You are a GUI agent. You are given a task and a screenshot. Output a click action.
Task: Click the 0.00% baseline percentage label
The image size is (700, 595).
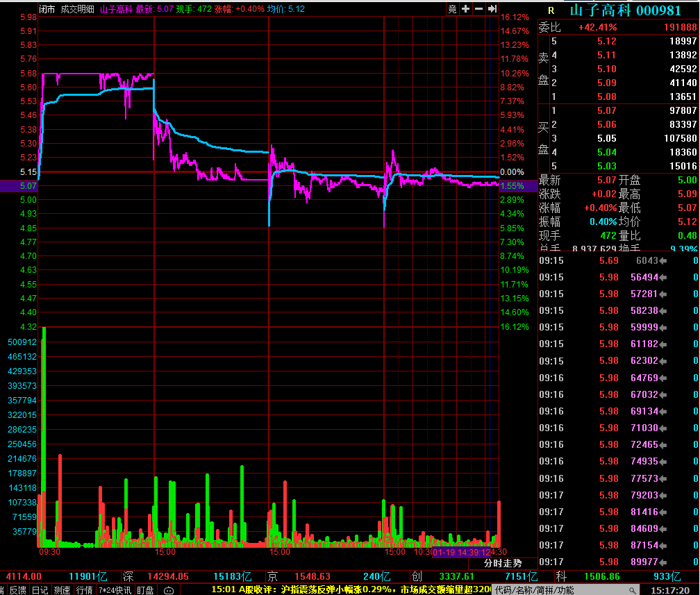pyautogui.click(x=512, y=172)
